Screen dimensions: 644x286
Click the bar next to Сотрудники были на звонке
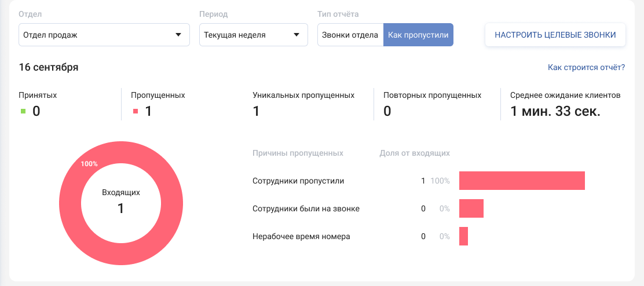tap(471, 208)
